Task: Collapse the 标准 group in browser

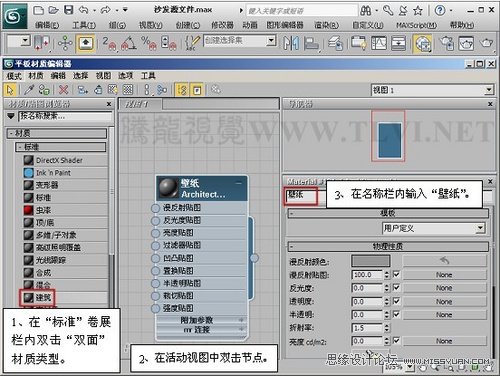Action: click(61, 147)
